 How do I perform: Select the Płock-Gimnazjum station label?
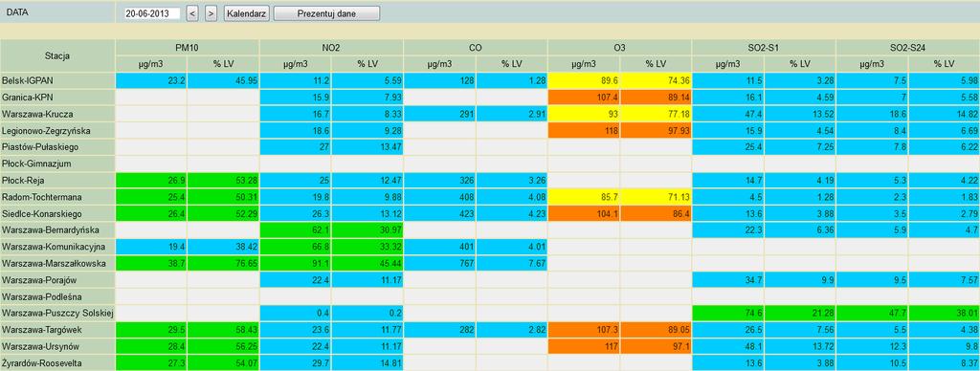tap(57, 164)
